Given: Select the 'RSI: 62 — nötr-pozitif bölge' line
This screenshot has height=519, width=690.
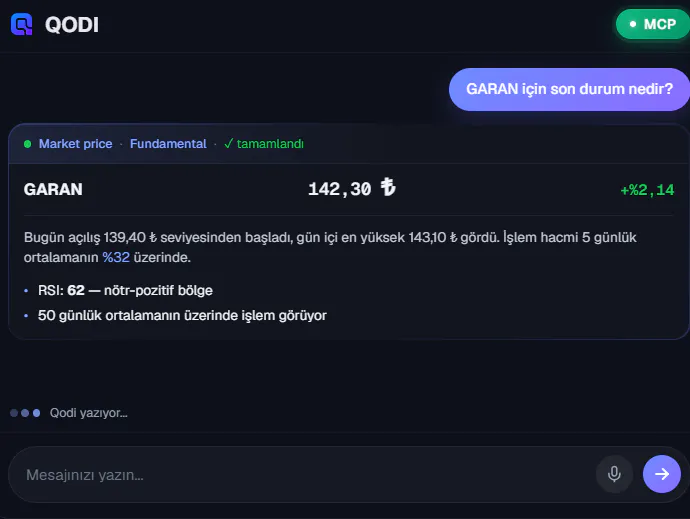Looking at the screenshot, I should 125,291.
